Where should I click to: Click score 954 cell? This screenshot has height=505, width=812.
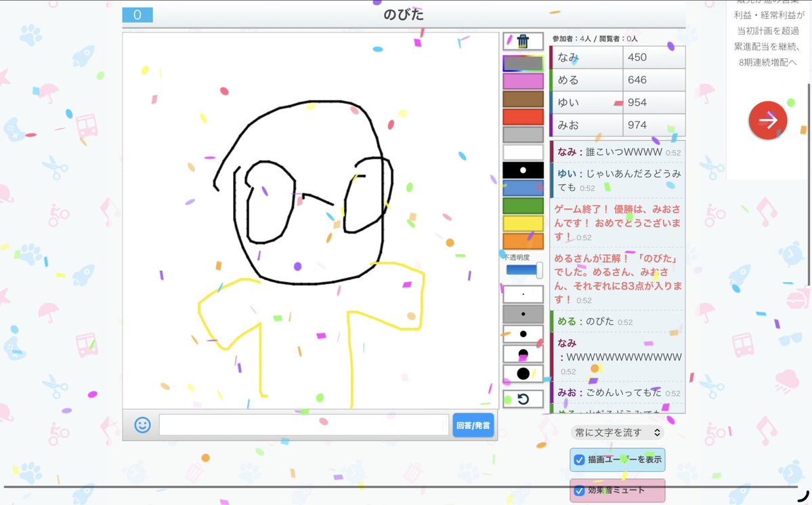coord(654,102)
